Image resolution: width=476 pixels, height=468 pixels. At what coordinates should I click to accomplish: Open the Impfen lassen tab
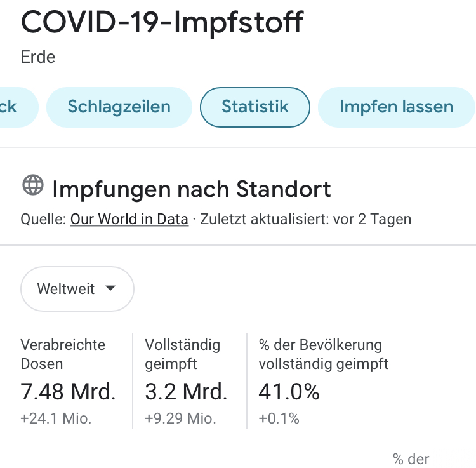click(x=397, y=107)
